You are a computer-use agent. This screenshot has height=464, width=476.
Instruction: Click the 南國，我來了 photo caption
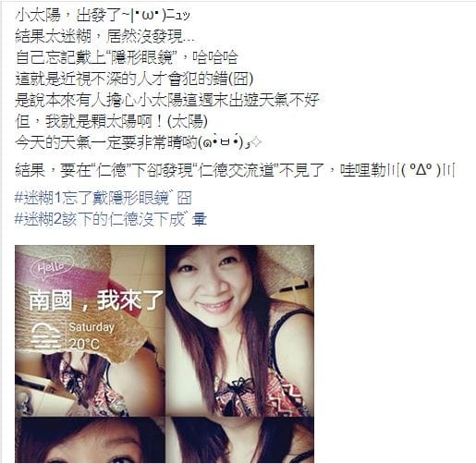point(96,300)
